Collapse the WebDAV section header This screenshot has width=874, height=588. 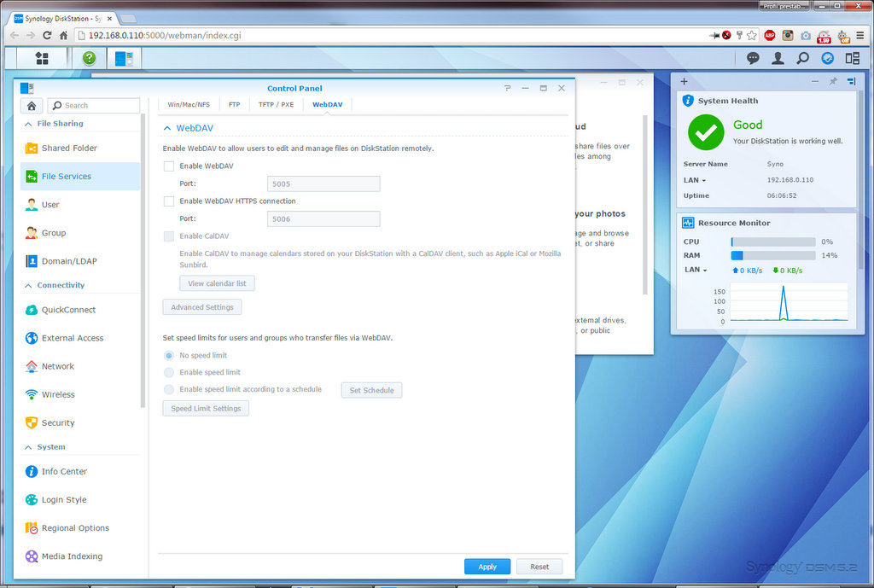click(x=167, y=128)
